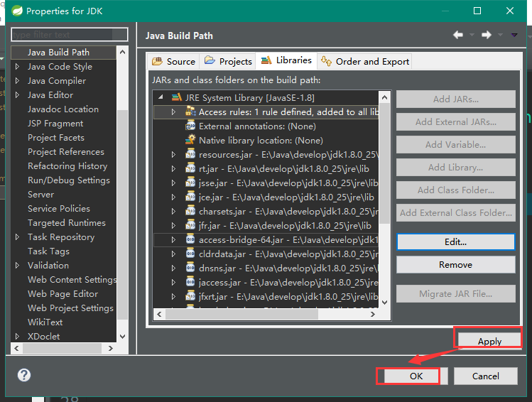The height and width of the screenshot is (402, 532).
Task: Expand Java Code Style in sidebar
Action: click(17, 67)
